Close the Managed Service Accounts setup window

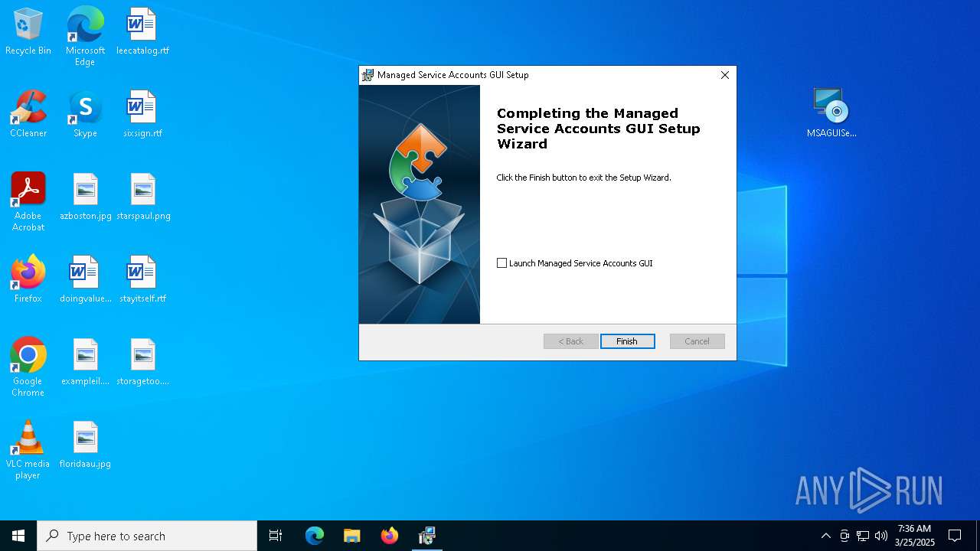(725, 75)
